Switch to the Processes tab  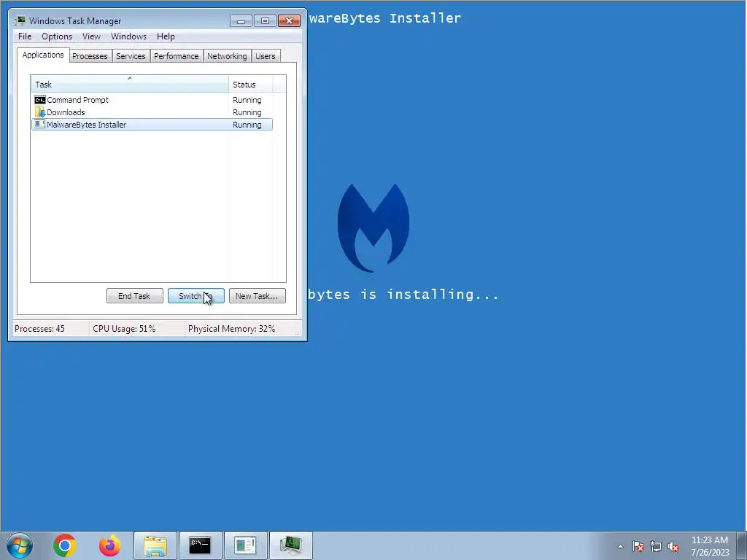pos(90,56)
